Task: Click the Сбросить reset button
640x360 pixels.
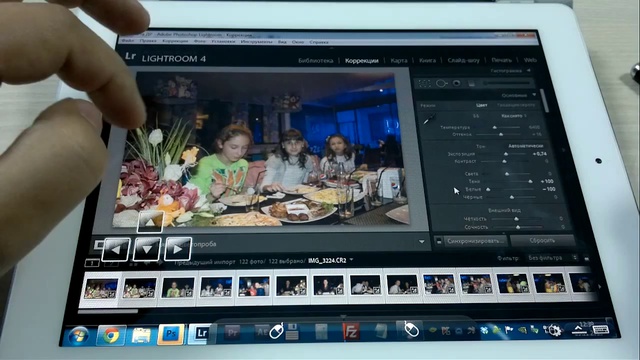Action: pyautogui.click(x=542, y=240)
